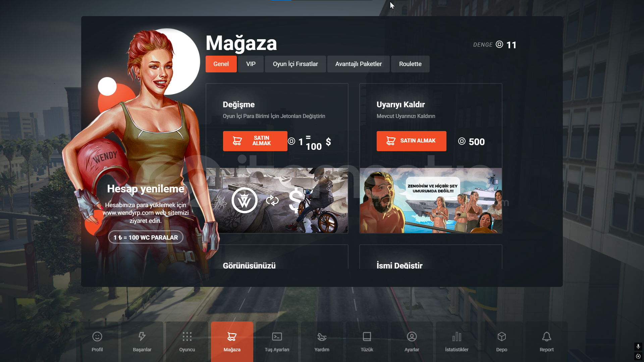This screenshot has width=644, height=362.
Task: Switch to the Roulette tab
Action: point(410,64)
